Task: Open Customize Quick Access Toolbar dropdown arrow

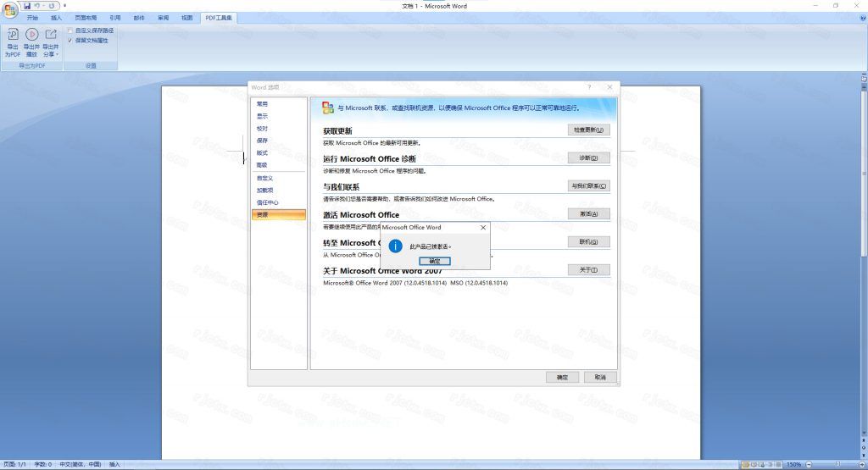Action: tap(64, 6)
